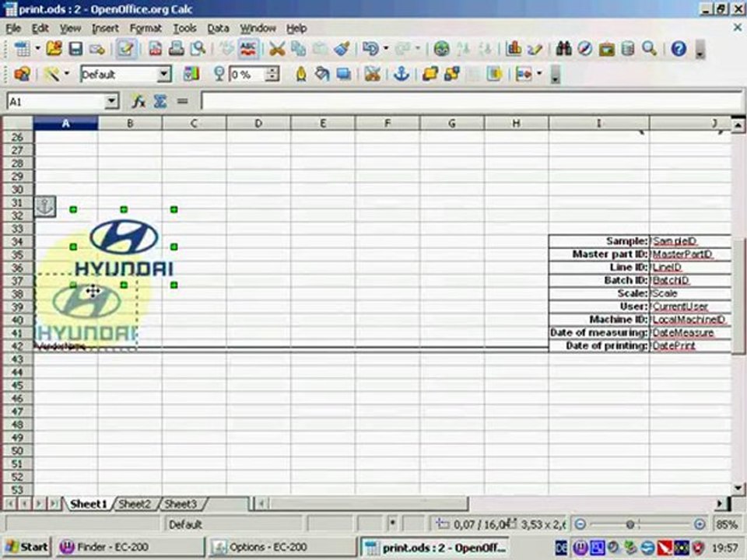
Task: Click the Insert Chart icon
Action: coord(514,48)
